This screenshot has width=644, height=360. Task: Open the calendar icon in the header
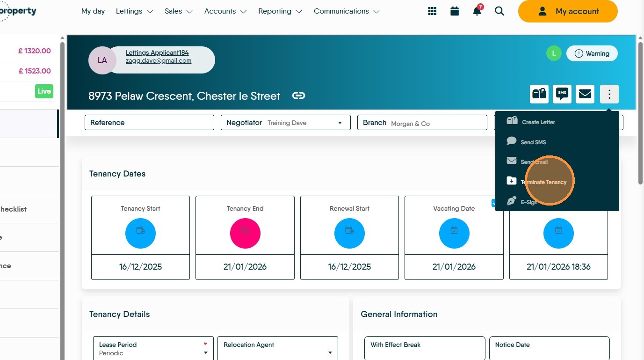(x=455, y=11)
